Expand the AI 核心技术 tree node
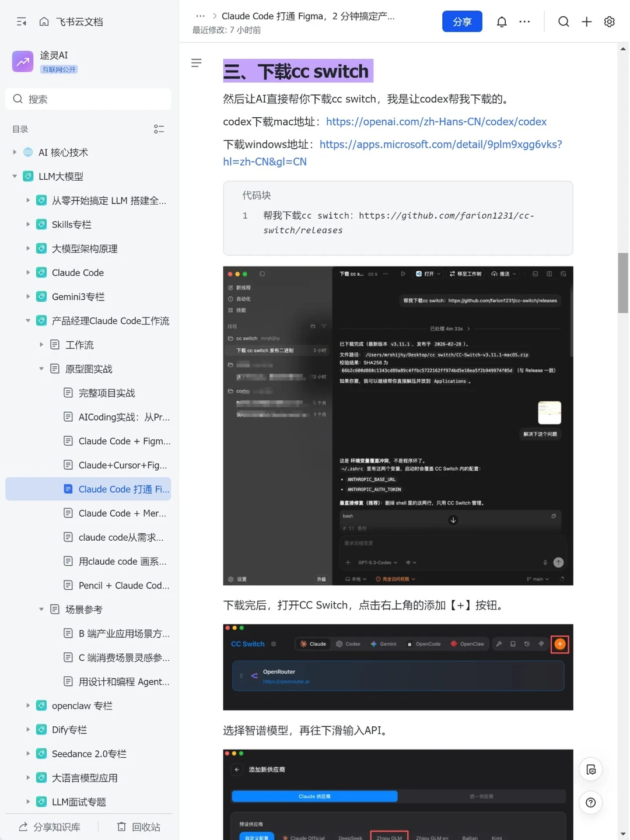This screenshot has height=840, width=630. (x=15, y=152)
